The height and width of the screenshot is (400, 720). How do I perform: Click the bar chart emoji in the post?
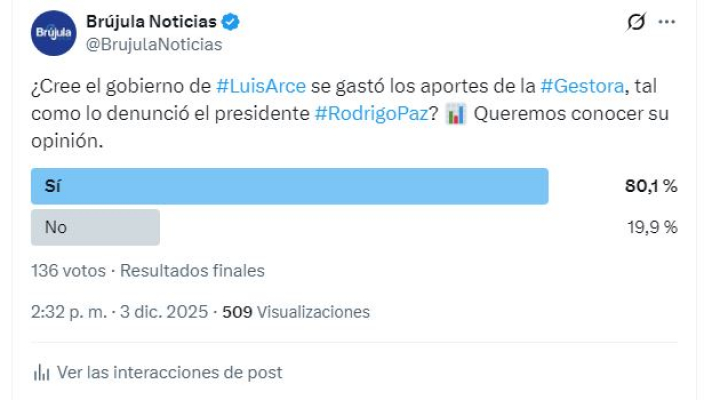[455, 114]
